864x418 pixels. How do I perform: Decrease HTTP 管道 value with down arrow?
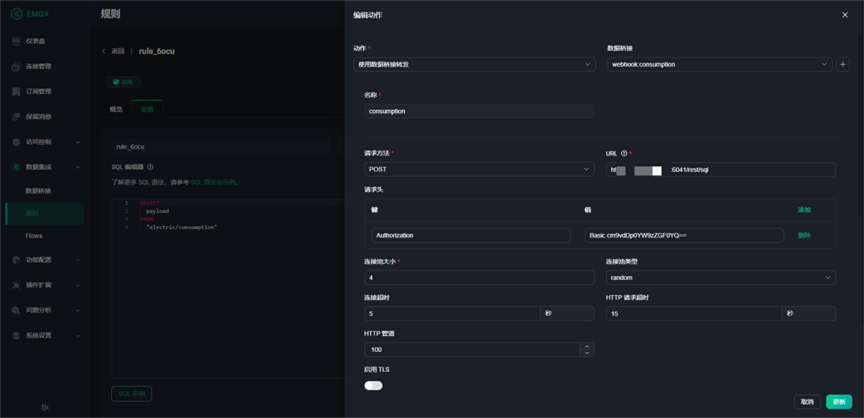click(587, 353)
